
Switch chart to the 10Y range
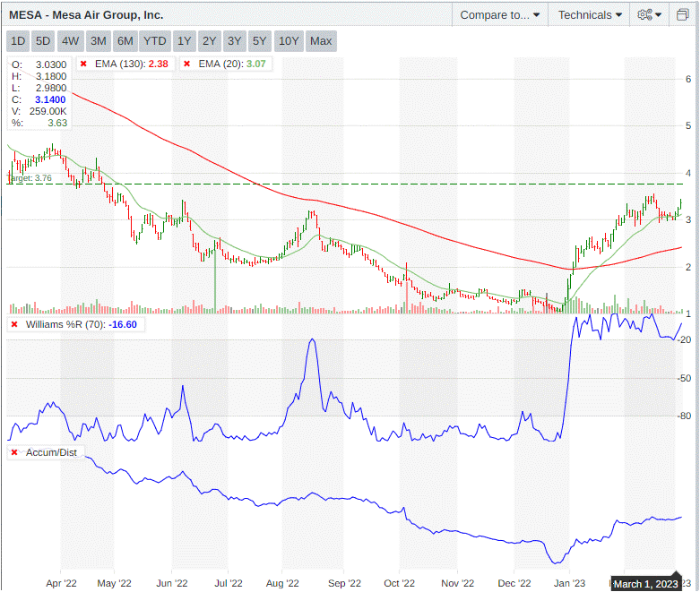pos(289,40)
